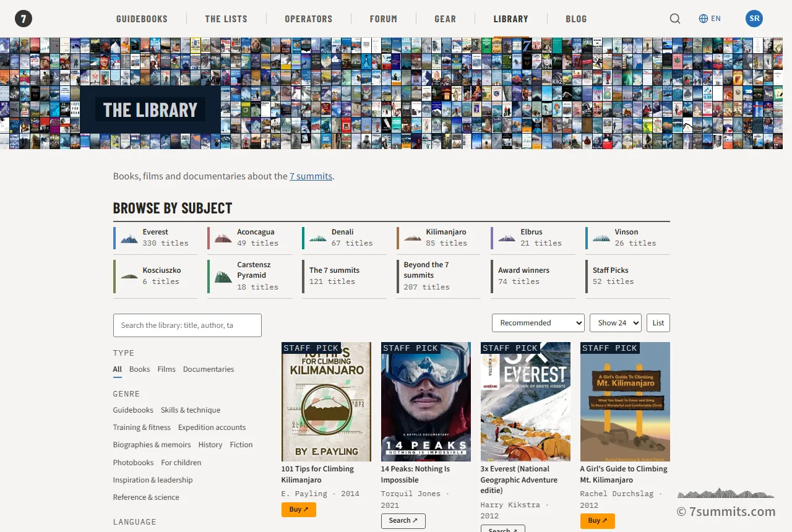Open the Gear menu item
Viewport: 792px width, 532px height.
[x=445, y=19]
